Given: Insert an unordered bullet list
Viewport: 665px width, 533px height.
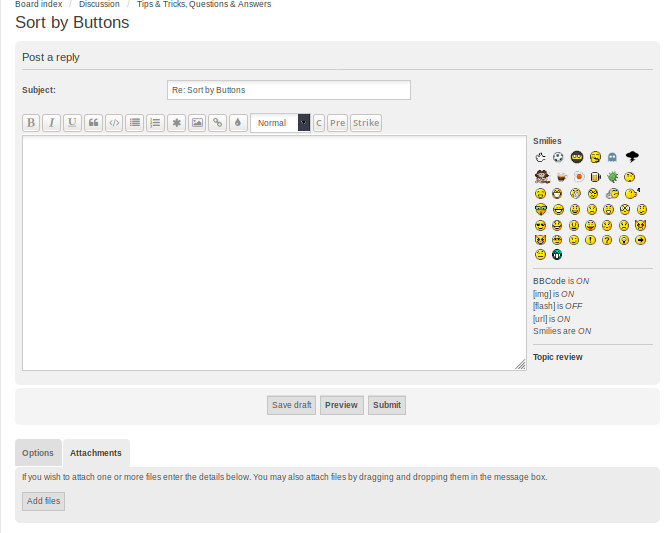Looking at the screenshot, I should point(134,123).
